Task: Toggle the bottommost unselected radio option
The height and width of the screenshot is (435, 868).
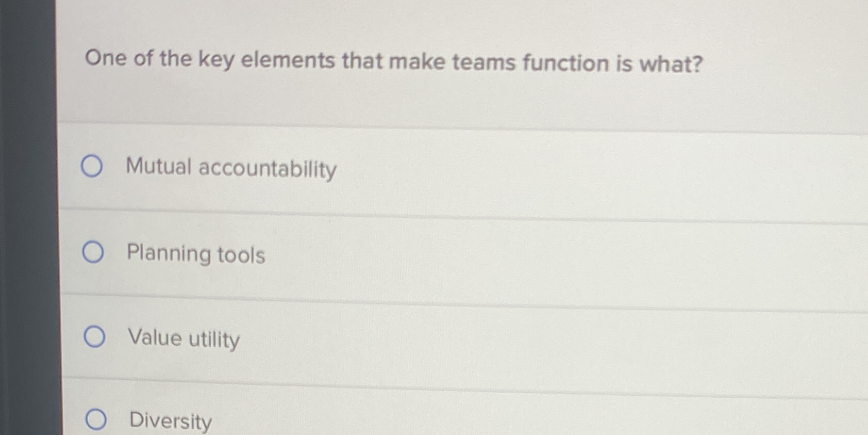Action: click(x=96, y=420)
